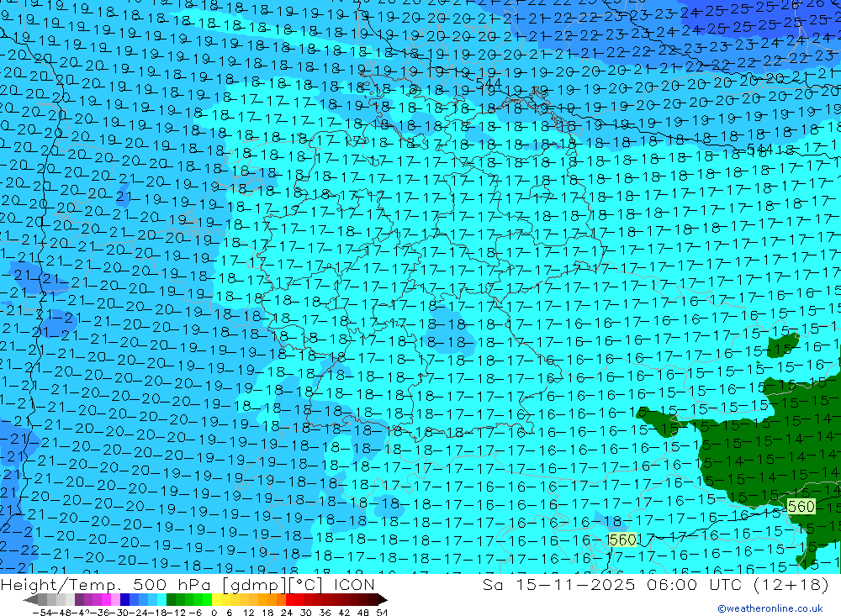Click the '-54' minimum value on legend scale

click(x=42, y=613)
